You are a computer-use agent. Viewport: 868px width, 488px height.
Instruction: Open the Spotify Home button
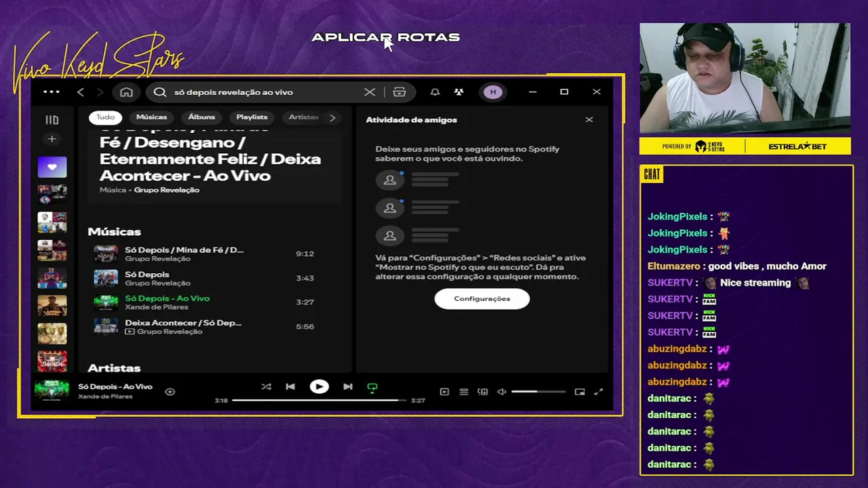pyautogui.click(x=126, y=92)
